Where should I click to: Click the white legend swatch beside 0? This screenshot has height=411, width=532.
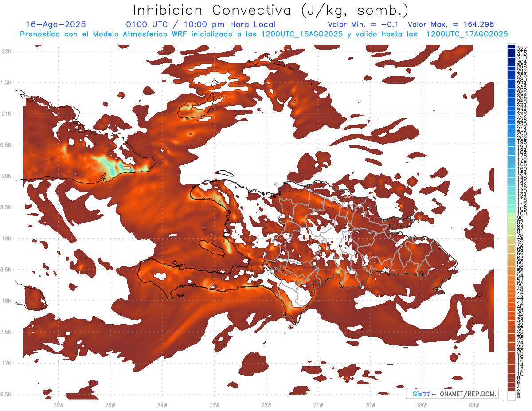pyautogui.click(x=511, y=396)
